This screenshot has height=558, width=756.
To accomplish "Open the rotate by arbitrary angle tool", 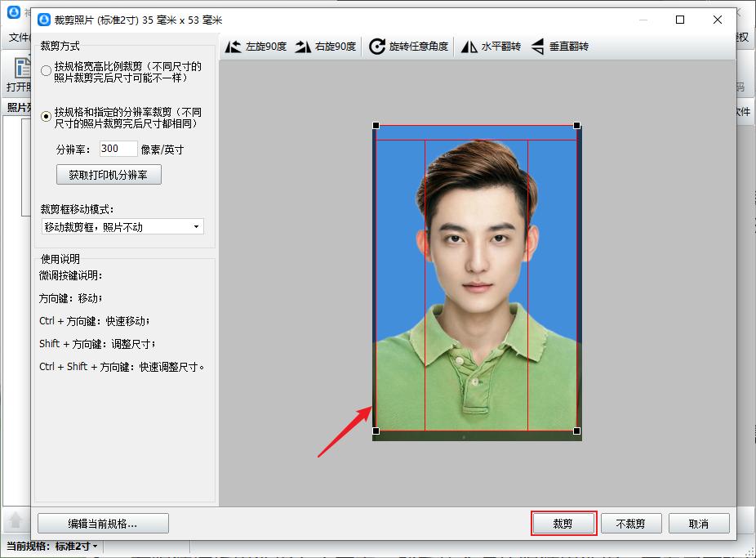I will pos(377,47).
